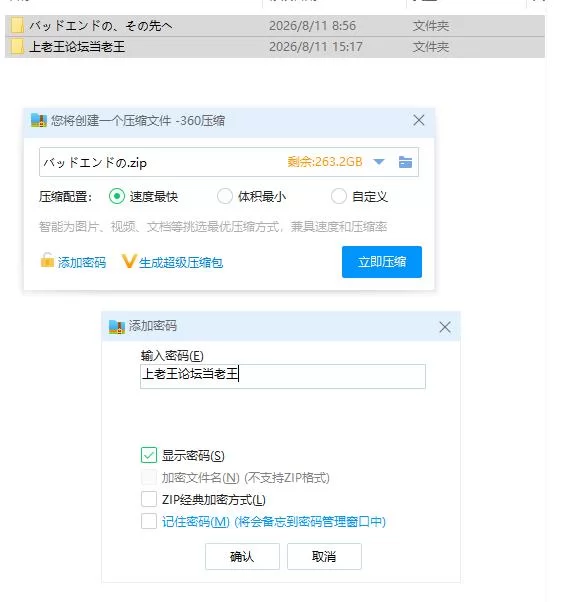Click the 2026/8/11 15:17 date cell
Screen dimensions: 579x602
click(316, 47)
